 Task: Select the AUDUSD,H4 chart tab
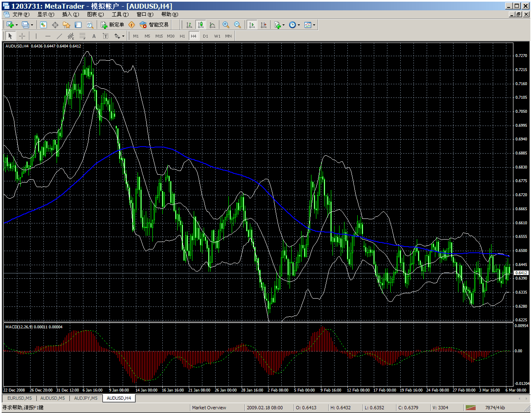point(119,398)
